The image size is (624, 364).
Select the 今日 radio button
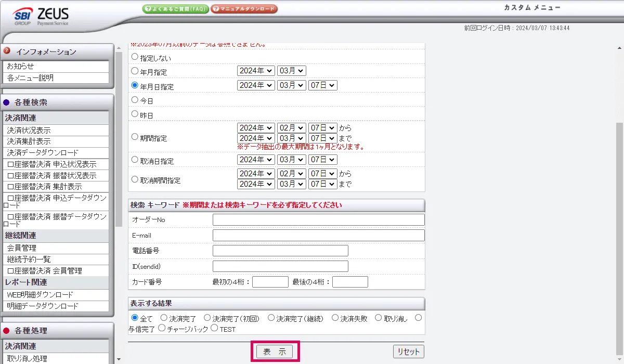[x=135, y=99]
